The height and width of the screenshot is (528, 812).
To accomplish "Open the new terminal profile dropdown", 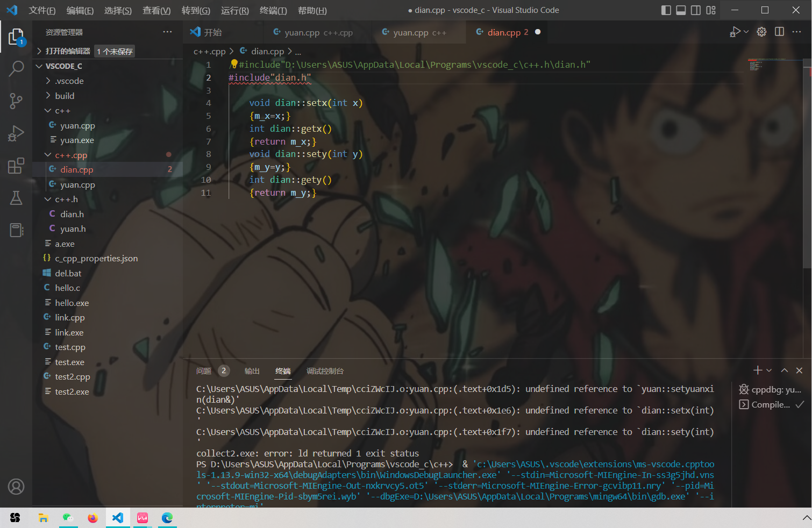I will [769, 370].
